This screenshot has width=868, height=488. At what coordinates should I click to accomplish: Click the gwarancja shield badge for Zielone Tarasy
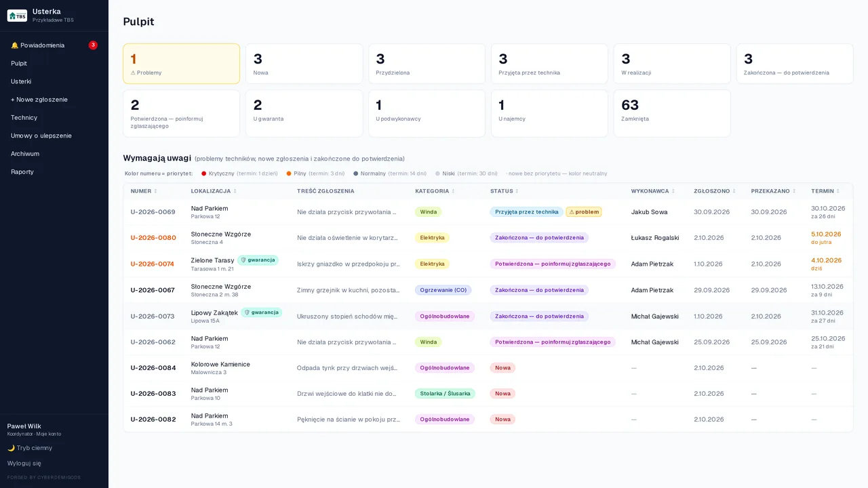[258, 260]
